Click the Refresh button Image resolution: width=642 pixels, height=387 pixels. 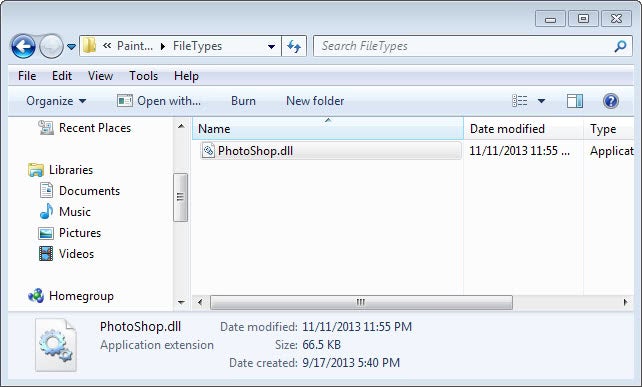coord(294,46)
